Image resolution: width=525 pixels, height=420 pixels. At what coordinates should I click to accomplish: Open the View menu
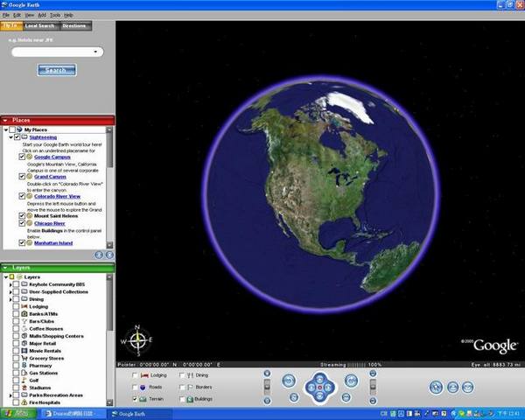click(x=30, y=15)
